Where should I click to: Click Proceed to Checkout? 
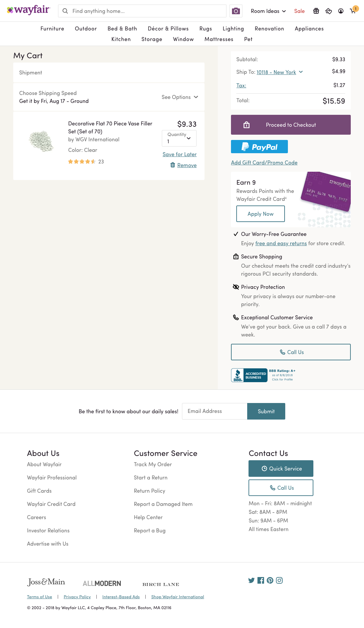click(x=291, y=124)
